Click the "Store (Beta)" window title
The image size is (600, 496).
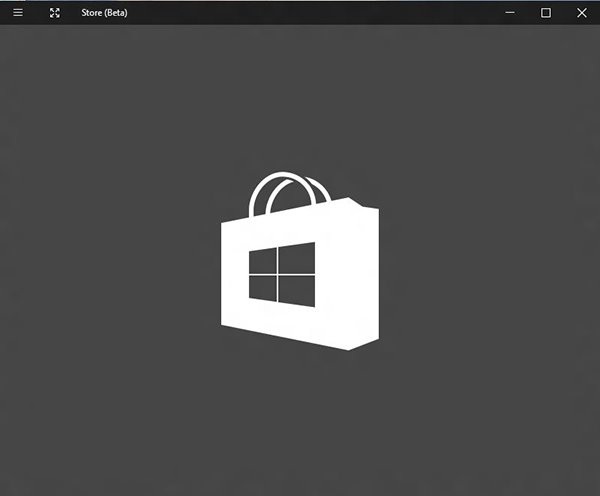[x=104, y=13]
